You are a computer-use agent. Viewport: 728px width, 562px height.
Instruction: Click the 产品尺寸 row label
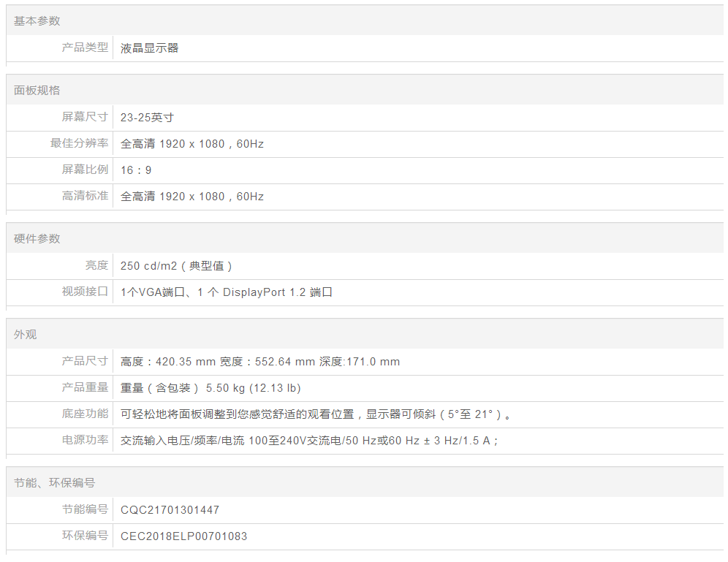(85, 361)
